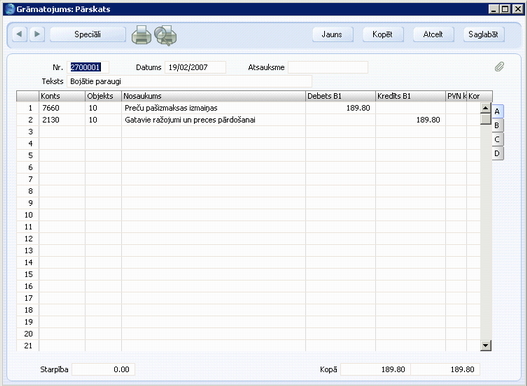Click the Nosaukums column header

tap(213, 96)
